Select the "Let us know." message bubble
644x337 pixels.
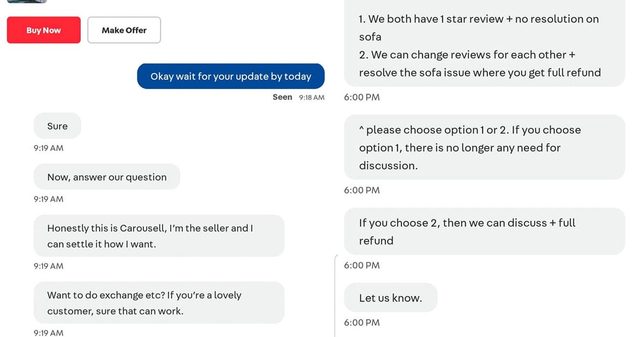[391, 298]
